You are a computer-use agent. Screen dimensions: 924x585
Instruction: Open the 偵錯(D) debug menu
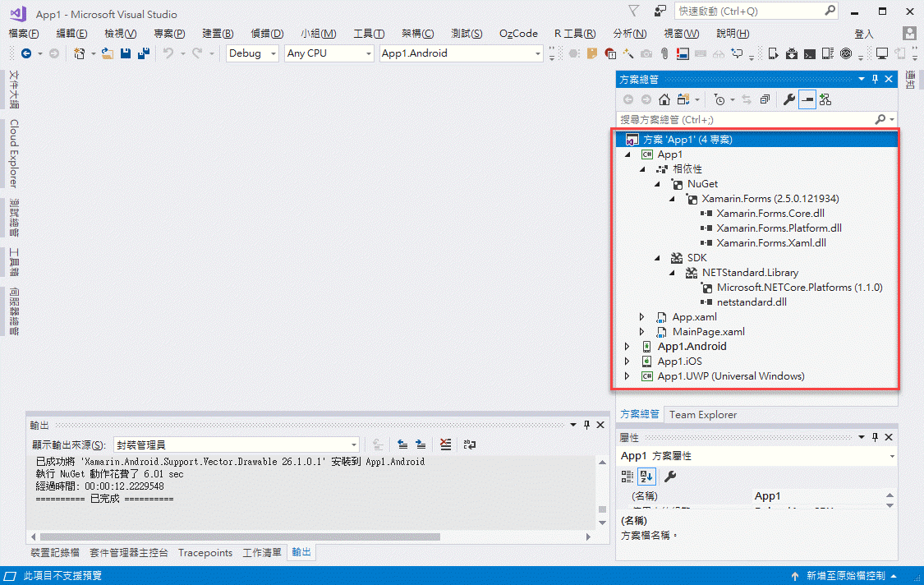pyautogui.click(x=267, y=34)
